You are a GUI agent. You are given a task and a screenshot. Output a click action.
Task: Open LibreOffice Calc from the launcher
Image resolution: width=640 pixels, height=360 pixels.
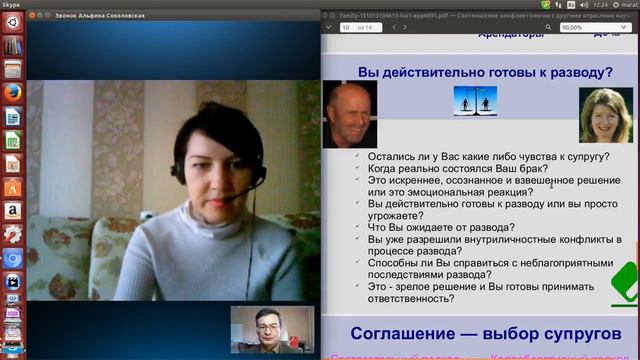point(13,140)
